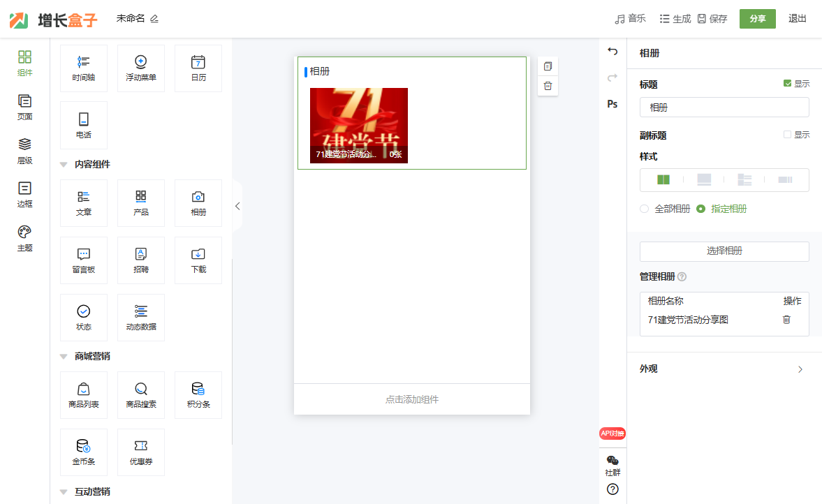Image resolution: width=822 pixels, height=504 pixels.
Task: Edit the project name pencil icon
Action: (x=154, y=19)
